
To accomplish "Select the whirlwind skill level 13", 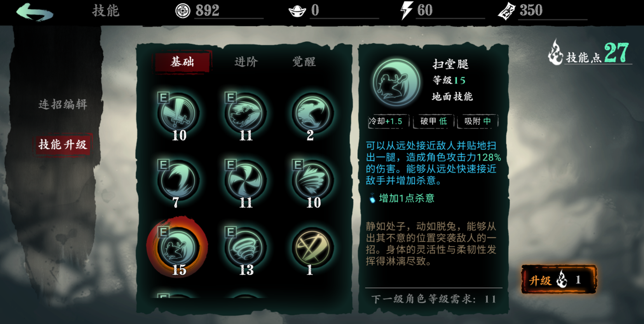I will (x=246, y=247).
